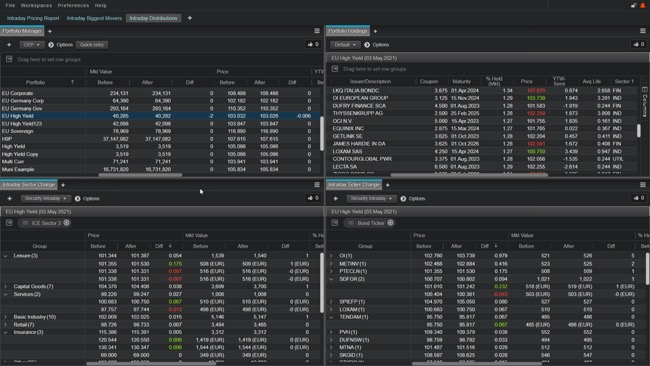Click Options icon in Intraday Sector Change

(x=78, y=199)
